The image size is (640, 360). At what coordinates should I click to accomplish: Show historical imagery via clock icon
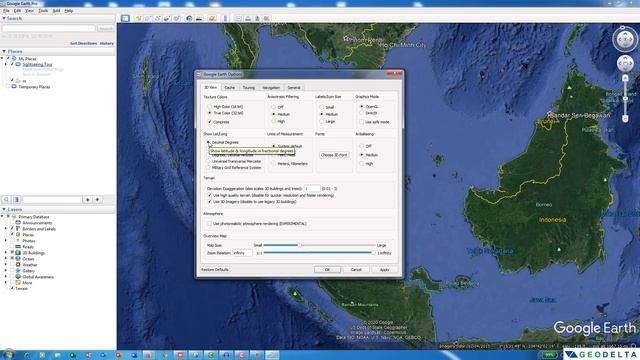(189, 18)
